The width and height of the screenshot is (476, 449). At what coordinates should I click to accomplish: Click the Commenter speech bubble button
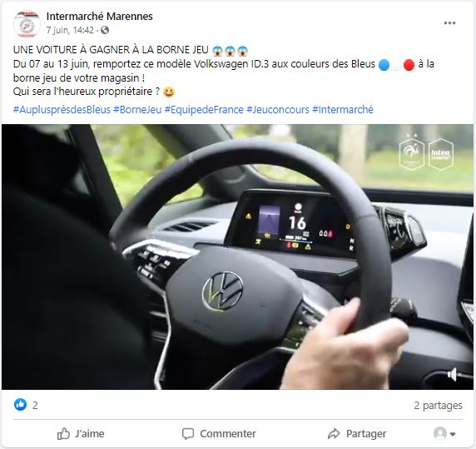coord(219,433)
